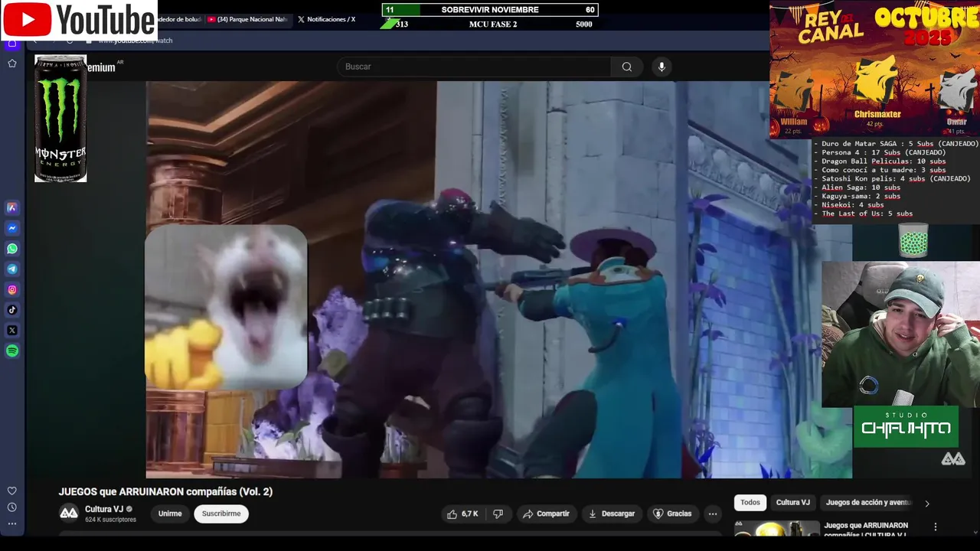980x551 pixels.
Task: Click the page scrollbar down arrow
Action: coord(974,532)
